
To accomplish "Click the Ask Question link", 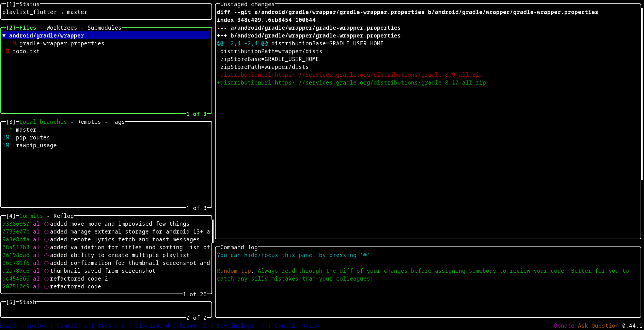I will [x=598, y=326].
